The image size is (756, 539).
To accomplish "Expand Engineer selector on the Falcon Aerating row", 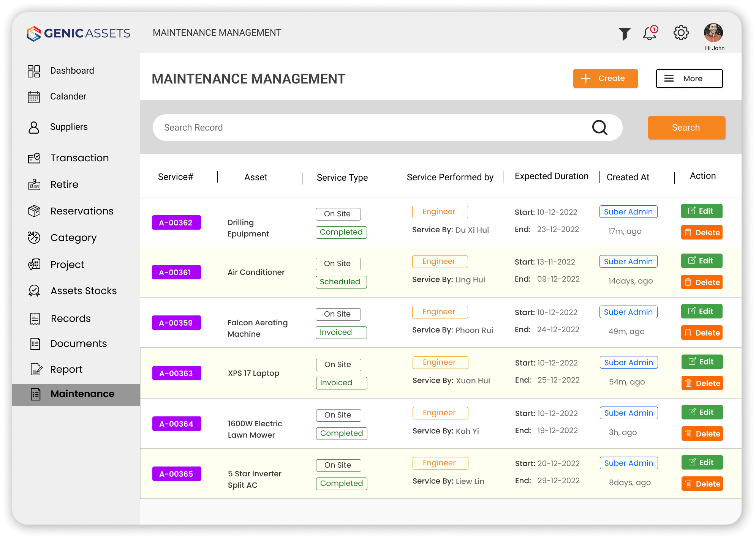I will 440,312.
